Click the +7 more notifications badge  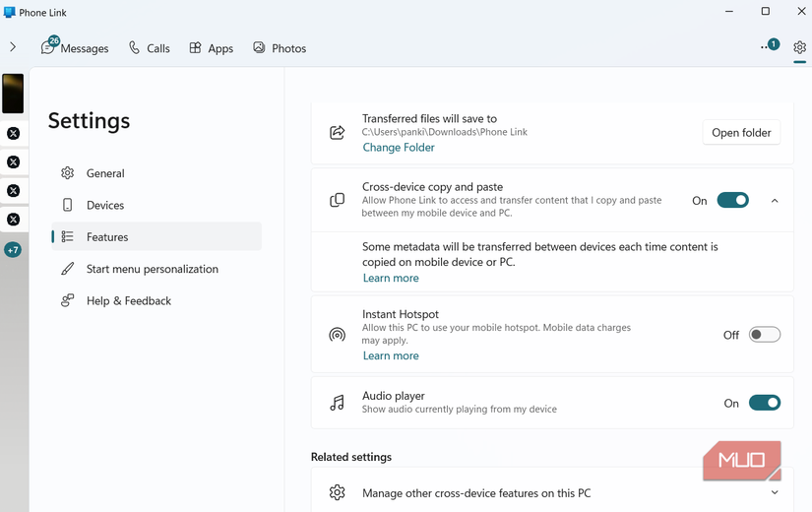pos(13,250)
